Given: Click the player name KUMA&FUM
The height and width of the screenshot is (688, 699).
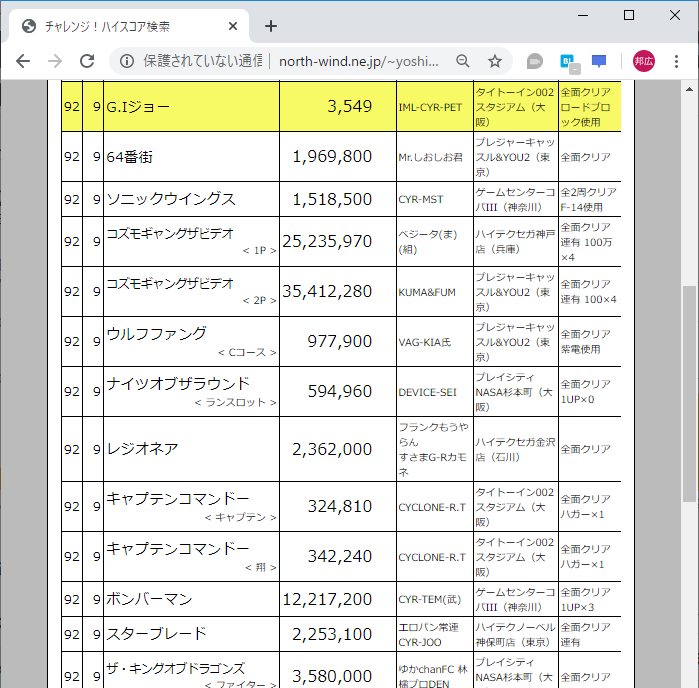Looking at the screenshot, I should (427, 293).
